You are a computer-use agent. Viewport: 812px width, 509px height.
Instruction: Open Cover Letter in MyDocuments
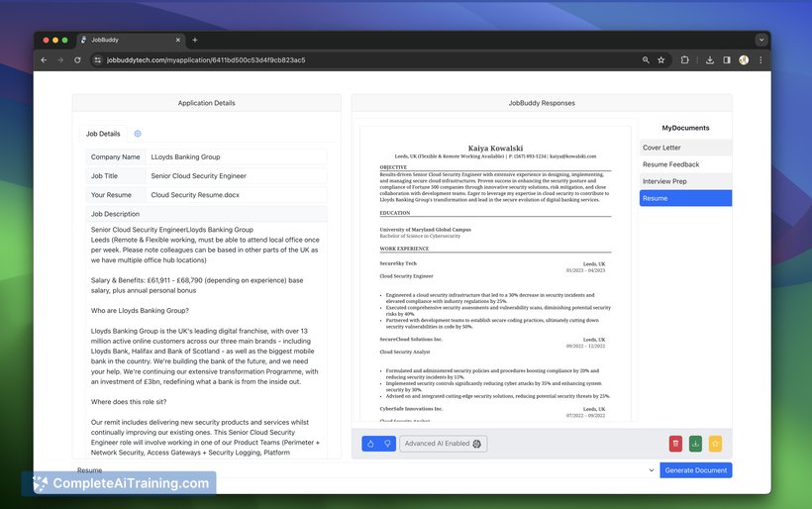pyautogui.click(x=685, y=148)
